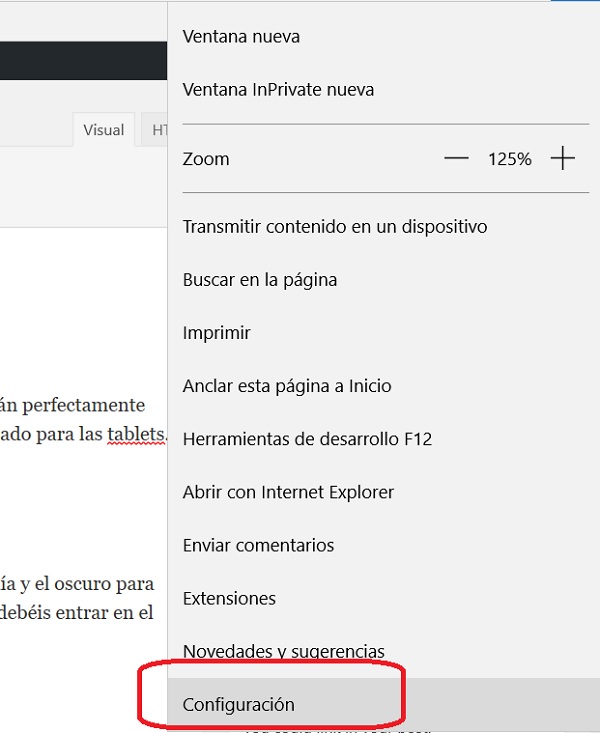The image size is (600, 733).
Task: Select Novedades y sugerencias
Action: (283, 651)
